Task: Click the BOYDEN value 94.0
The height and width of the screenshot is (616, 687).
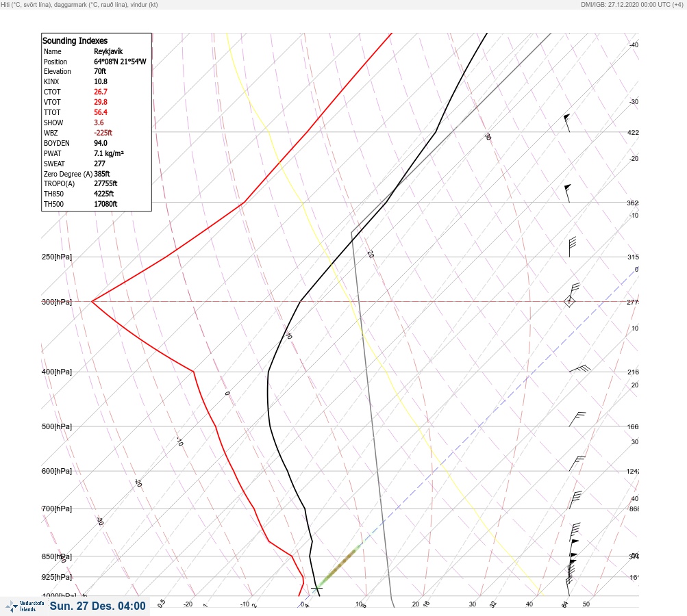Action: 100,143
